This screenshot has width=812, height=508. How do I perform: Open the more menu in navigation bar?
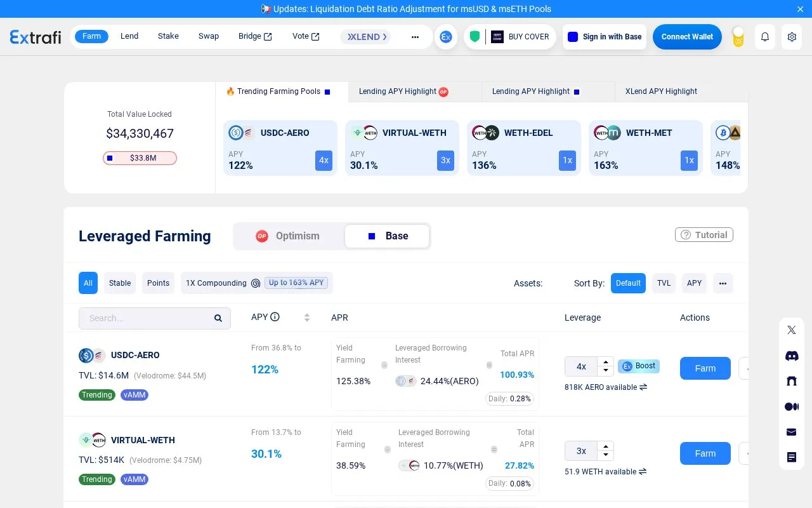pos(415,37)
